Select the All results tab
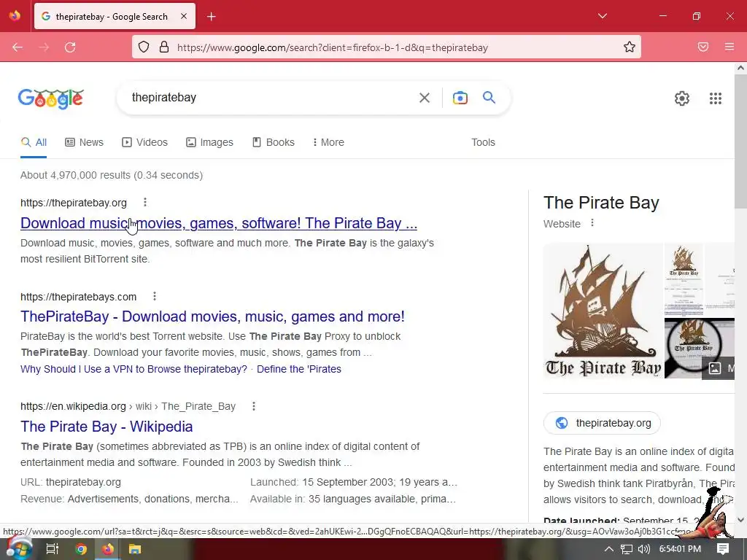The width and height of the screenshot is (747, 560). tap(34, 142)
